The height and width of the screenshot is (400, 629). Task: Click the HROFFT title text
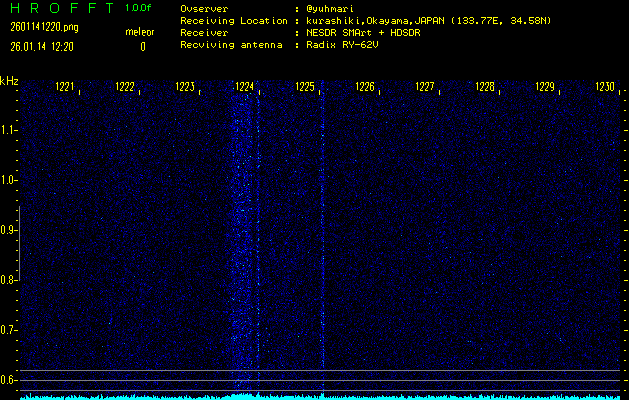pos(62,8)
